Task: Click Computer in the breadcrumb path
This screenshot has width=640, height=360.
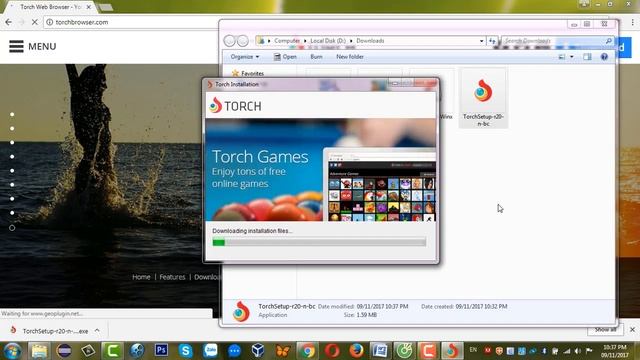Action: [287, 41]
